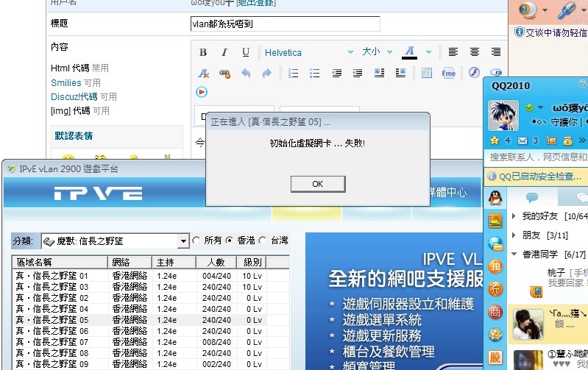Viewport: 588px width, 370px height.
Task: Insert a bulleted list
Action: click(315, 73)
